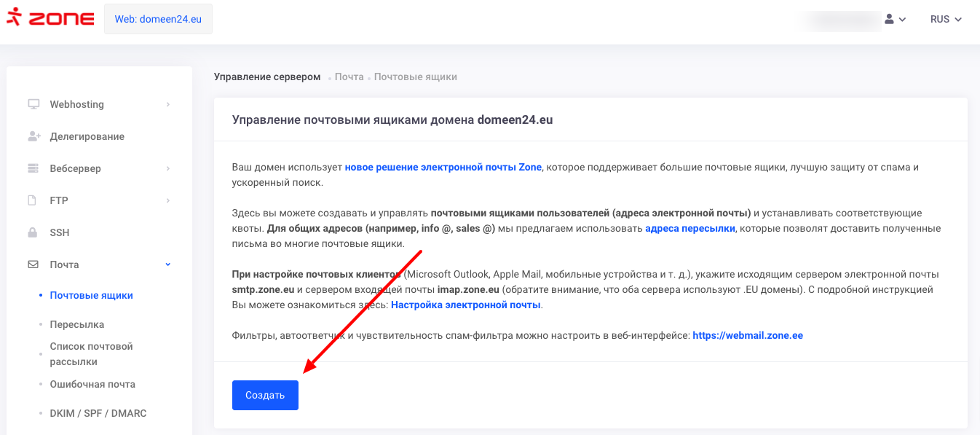Open the Почта menu label

coord(64,264)
